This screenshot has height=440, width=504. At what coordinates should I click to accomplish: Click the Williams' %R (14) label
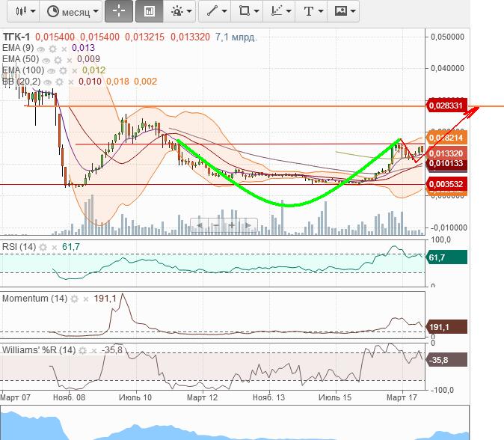(39, 350)
